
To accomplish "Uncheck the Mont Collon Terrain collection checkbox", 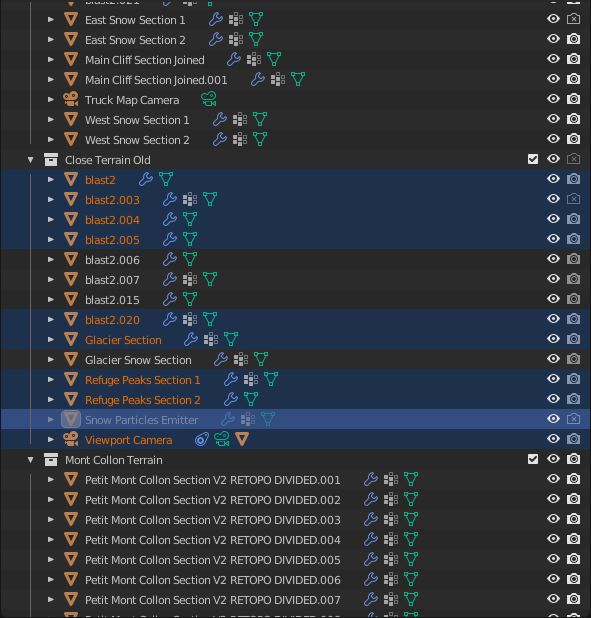I will (x=533, y=459).
